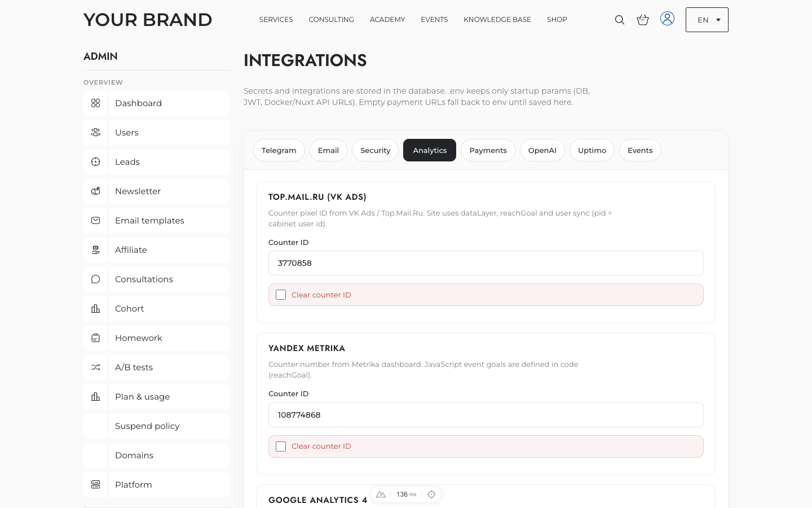Open the Domains sidebar link
This screenshot has height=508, width=812.
[157, 456]
